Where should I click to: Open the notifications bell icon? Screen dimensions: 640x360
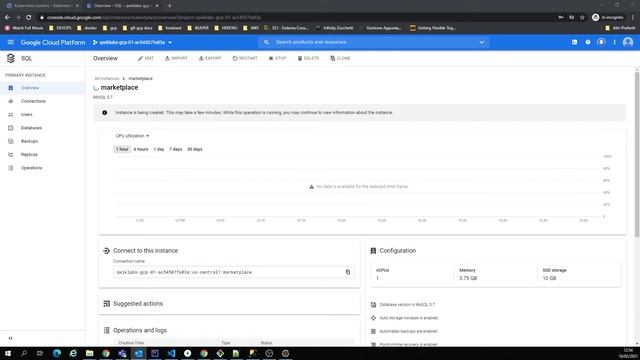[601, 42]
